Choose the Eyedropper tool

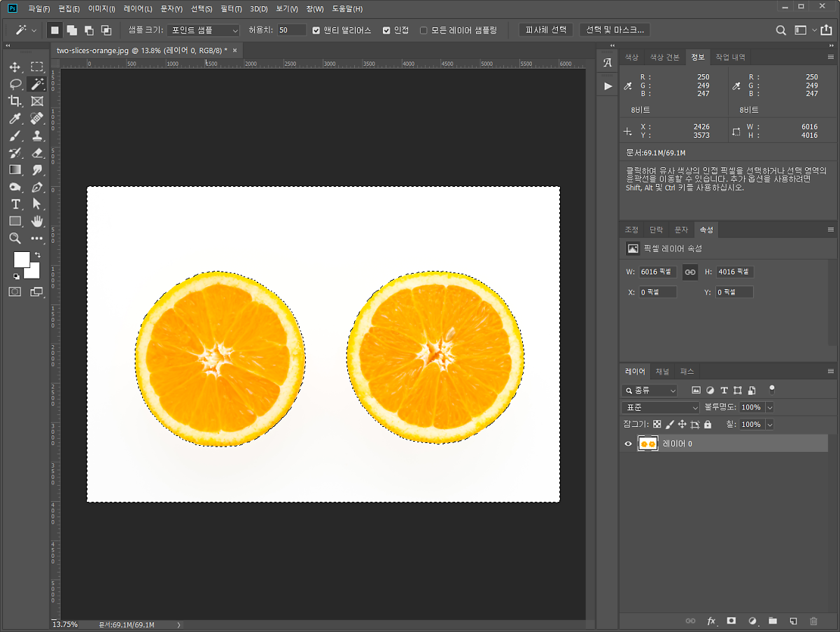click(15, 118)
